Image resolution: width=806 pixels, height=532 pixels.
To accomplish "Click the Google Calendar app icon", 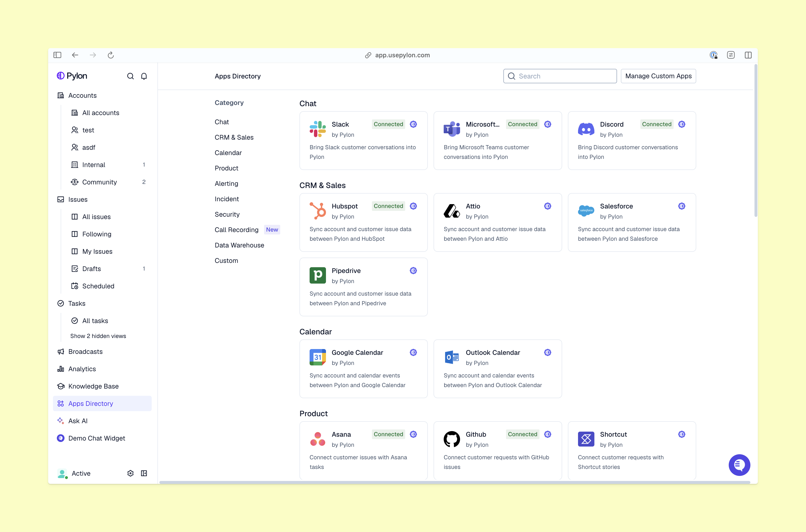I will point(318,357).
